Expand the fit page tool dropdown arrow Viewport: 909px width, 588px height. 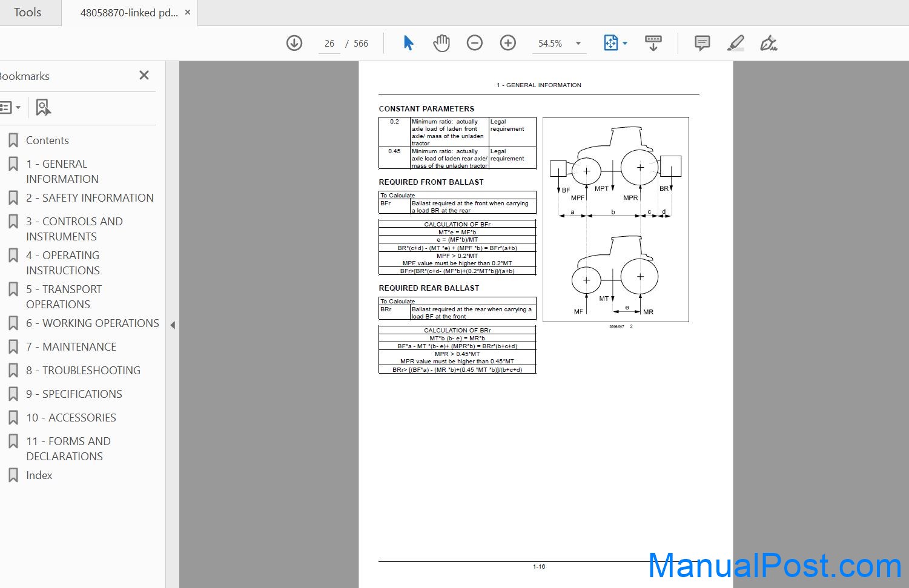tap(625, 44)
